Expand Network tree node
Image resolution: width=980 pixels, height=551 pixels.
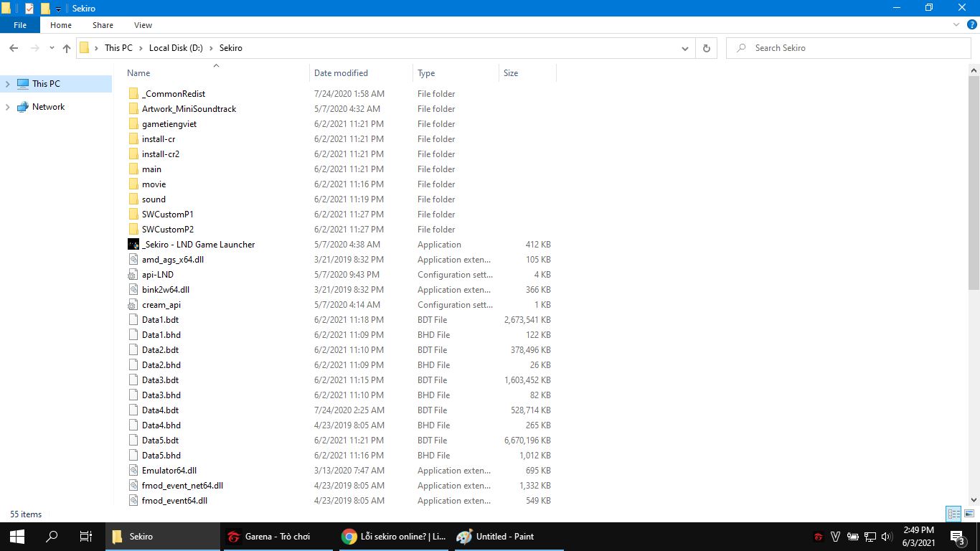click(8, 107)
